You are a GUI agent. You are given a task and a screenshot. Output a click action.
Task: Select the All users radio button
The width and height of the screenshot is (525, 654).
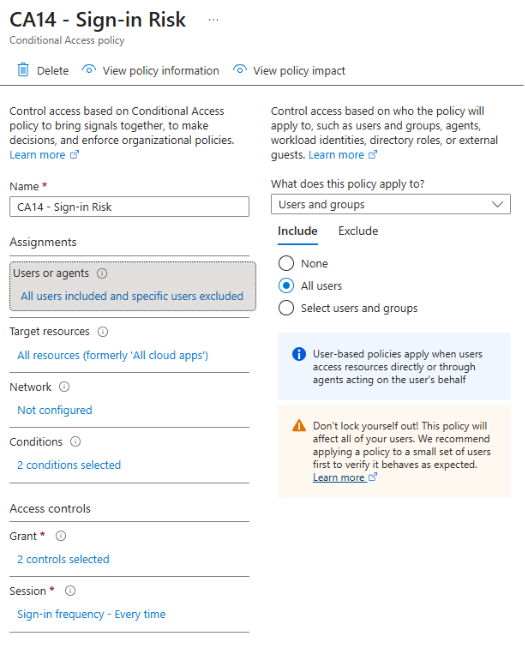coord(286,286)
